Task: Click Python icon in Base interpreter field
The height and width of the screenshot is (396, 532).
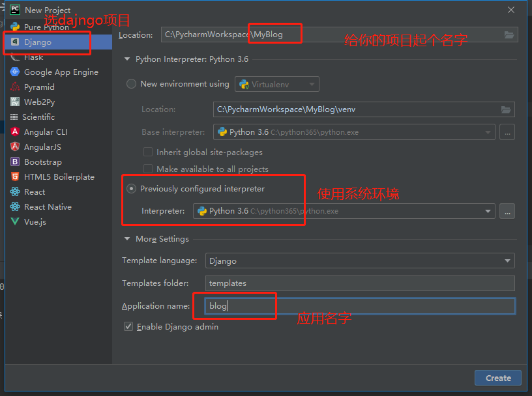Action: point(222,132)
